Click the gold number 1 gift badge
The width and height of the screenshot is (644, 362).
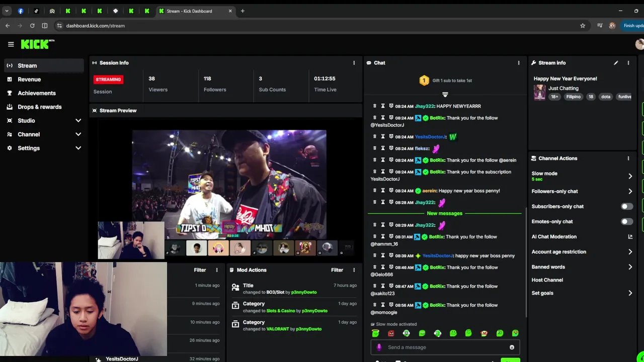pyautogui.click(x=424, y=80)
